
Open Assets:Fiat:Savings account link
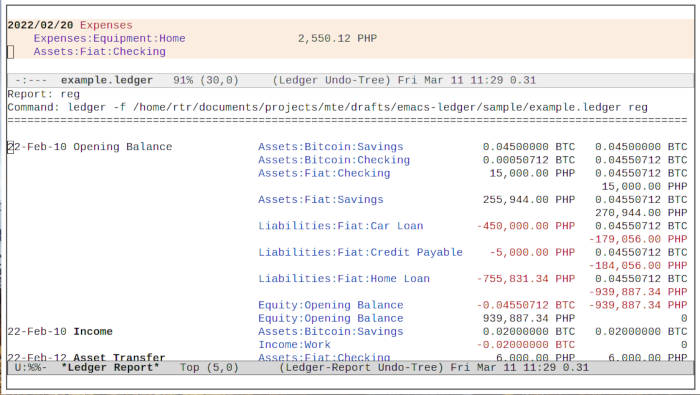tap(321, 200)
